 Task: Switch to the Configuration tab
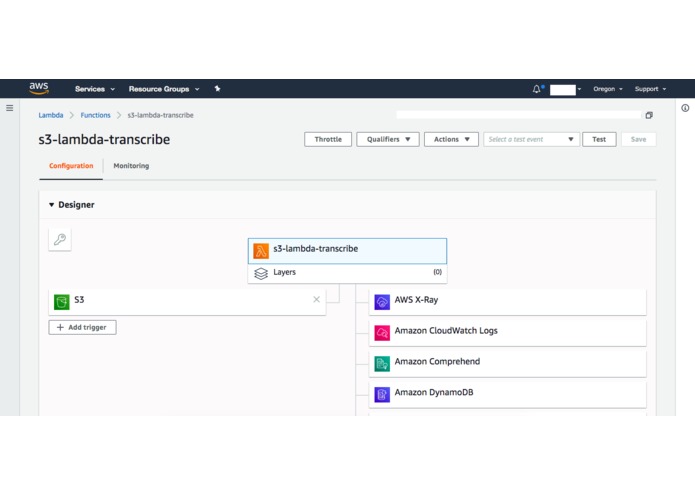point(71,166)
